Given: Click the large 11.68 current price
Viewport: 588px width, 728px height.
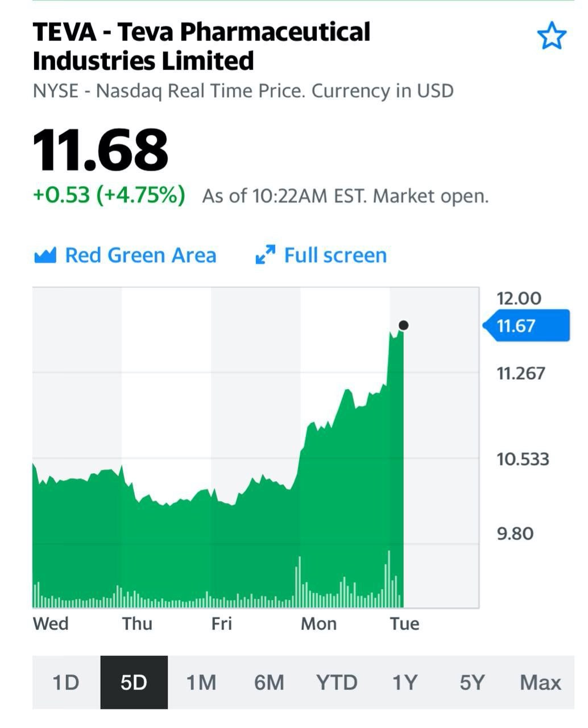Looking at the screenshot, I should [x=101, y=150].
